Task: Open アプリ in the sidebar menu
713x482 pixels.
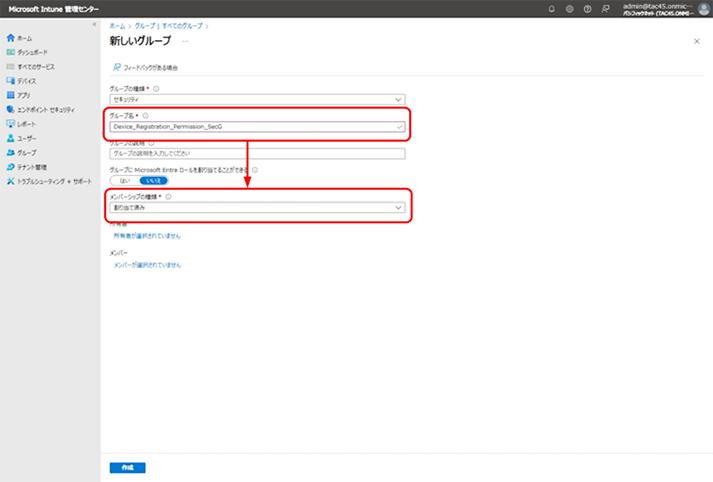Action: click(24, 95)
